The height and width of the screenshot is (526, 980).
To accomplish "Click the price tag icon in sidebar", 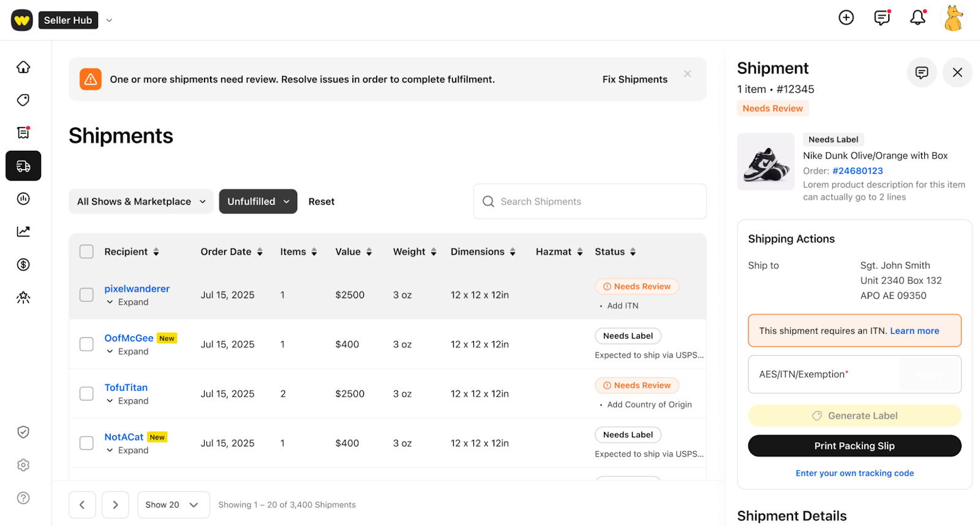I will coord(23,100).
